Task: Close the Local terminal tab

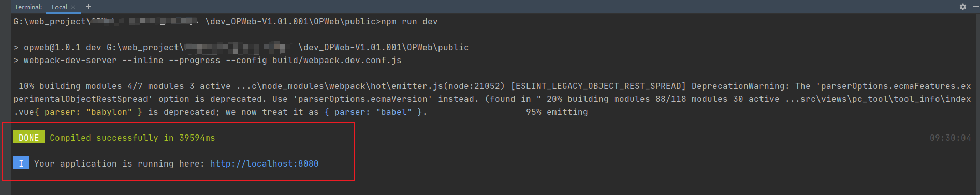Action: (x=73, y=7)
